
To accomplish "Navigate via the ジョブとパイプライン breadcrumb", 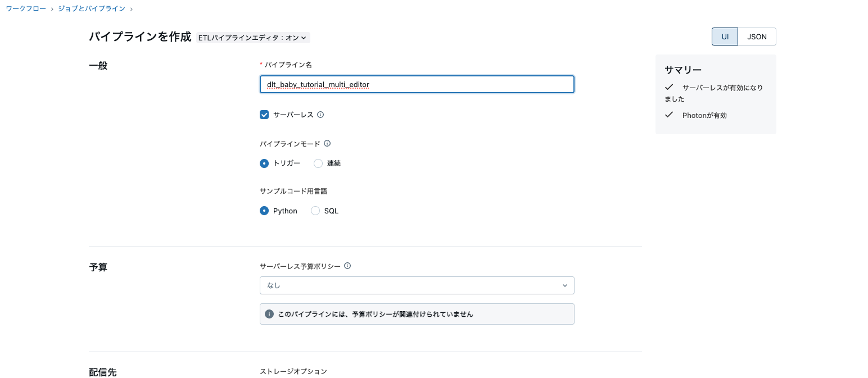I will [x=91, y=8].
